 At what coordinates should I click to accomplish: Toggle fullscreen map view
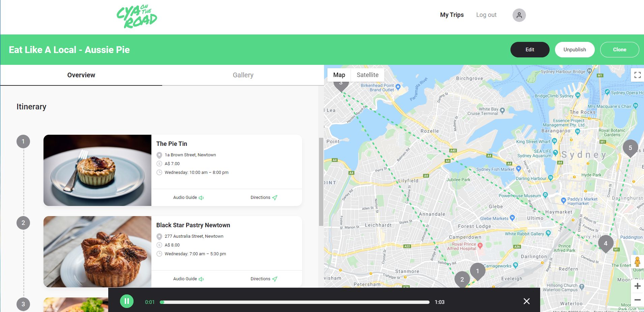click(x=637, y=75)
